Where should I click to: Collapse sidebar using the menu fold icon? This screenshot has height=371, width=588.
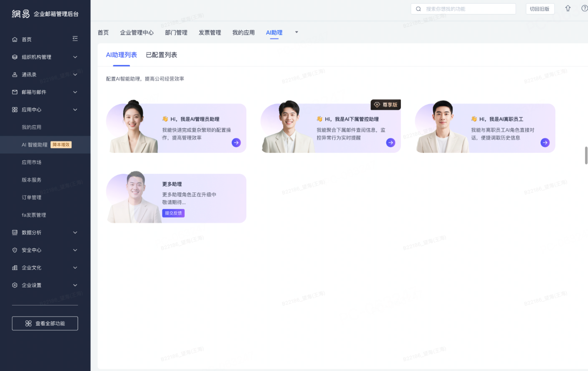click(x=75, y=39)
